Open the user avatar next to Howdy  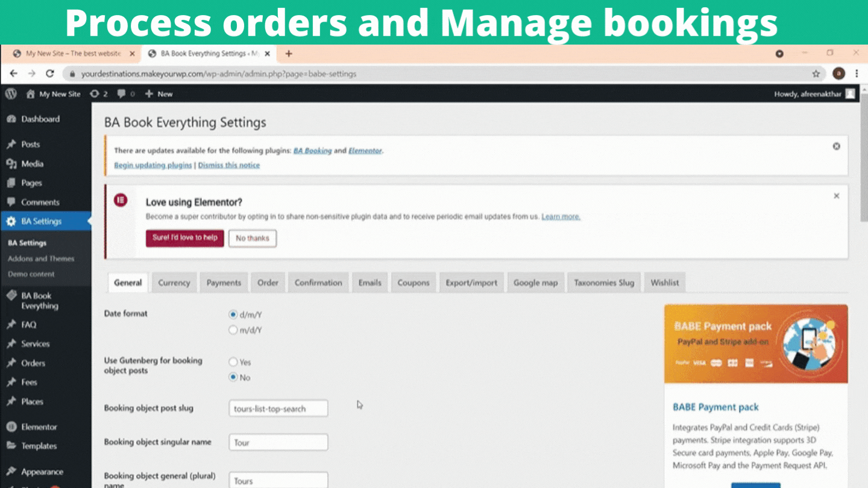point(850,94)
